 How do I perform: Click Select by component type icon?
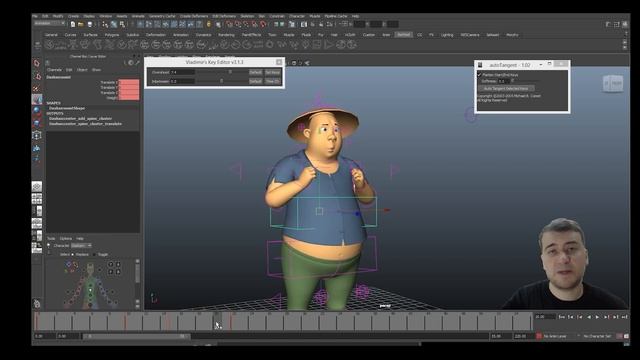[x=122, y=24]
